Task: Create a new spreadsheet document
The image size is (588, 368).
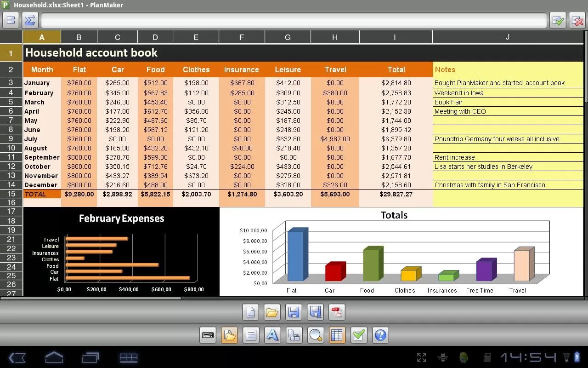Action: (250, 312)
